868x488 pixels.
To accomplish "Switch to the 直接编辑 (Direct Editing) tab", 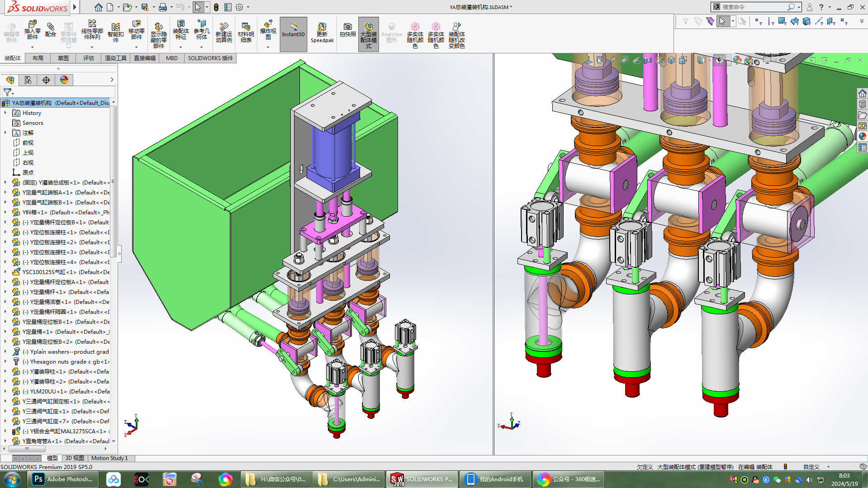I will pos(145,58).
